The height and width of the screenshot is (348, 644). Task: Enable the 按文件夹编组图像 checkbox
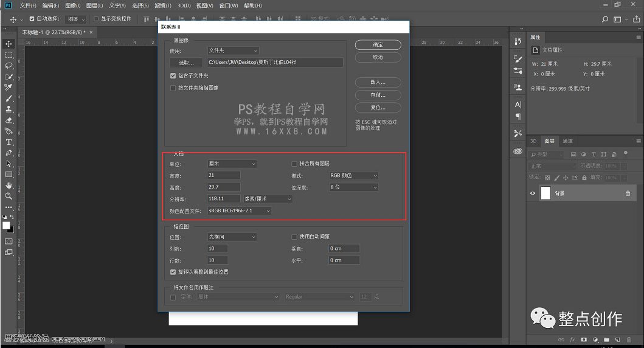tap(173, 88)
